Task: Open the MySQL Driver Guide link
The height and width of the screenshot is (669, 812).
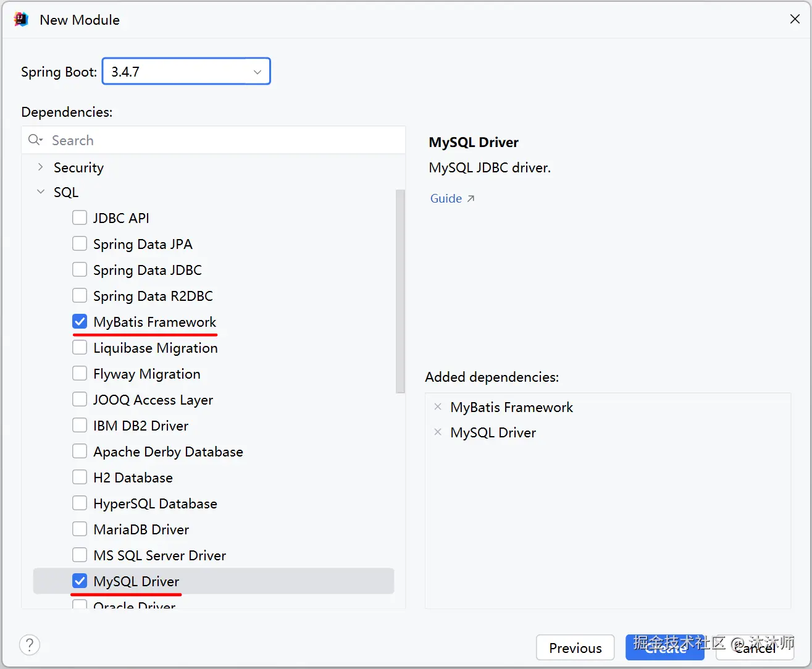Action: [x=452, y=198]
